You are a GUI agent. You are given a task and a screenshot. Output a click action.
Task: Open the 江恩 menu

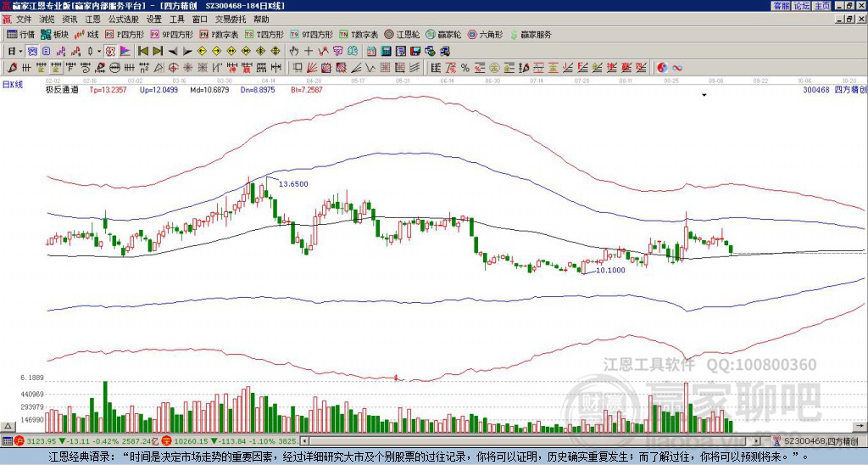(92, 20)
